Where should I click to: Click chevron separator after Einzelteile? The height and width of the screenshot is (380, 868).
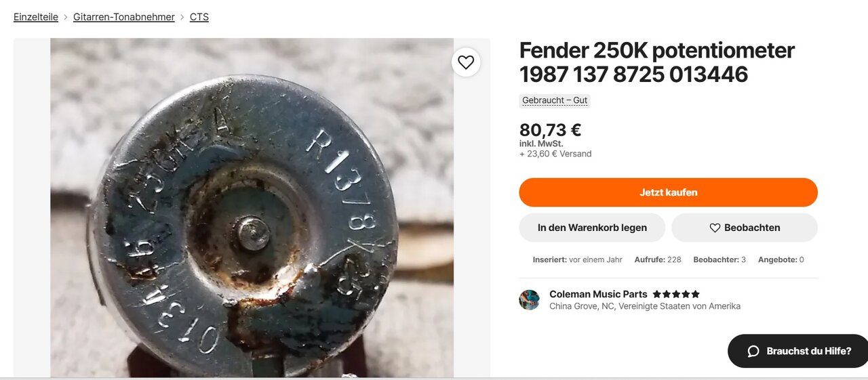pyautogui.click(x=66, y=17)
